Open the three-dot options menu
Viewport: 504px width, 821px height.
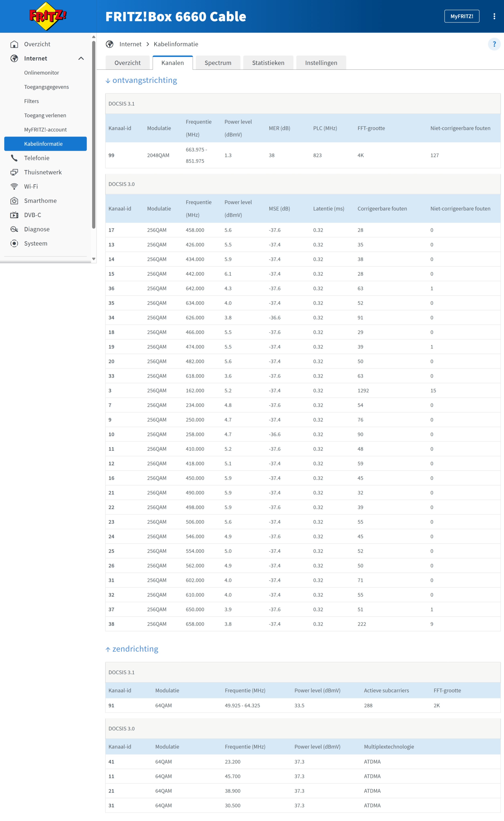[494, 16]
